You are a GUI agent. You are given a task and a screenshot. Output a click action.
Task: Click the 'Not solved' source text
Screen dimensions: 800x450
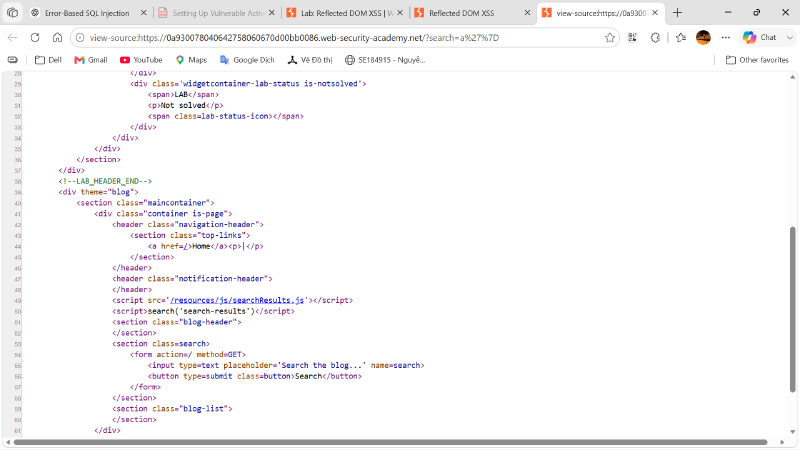point(183,105)
